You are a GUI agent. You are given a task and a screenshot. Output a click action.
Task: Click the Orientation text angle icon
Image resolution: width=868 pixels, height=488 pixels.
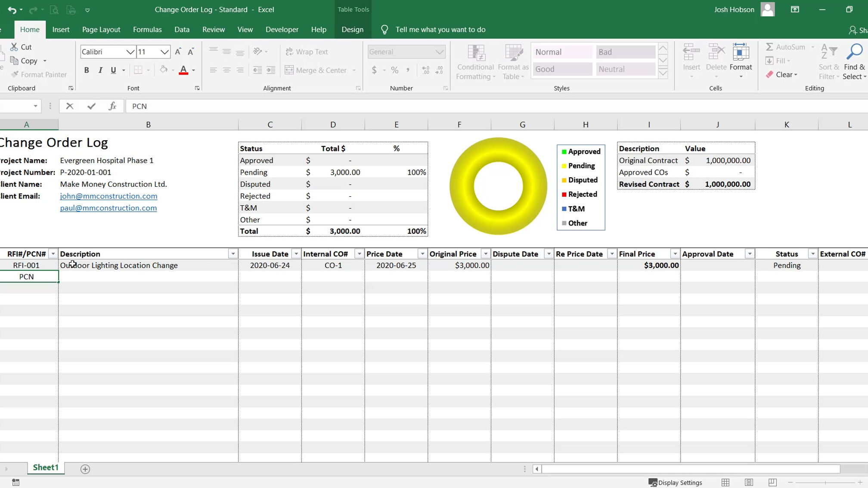[258, 52]
